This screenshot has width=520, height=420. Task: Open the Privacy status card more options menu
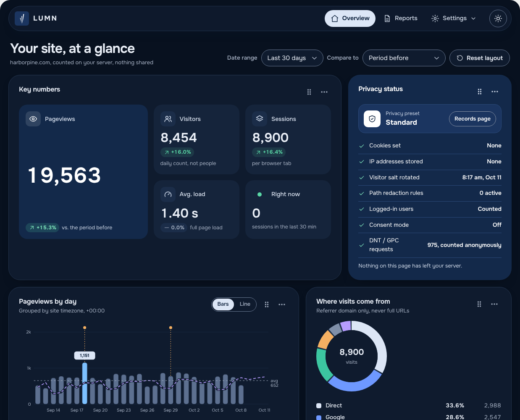tap(495, 92)
